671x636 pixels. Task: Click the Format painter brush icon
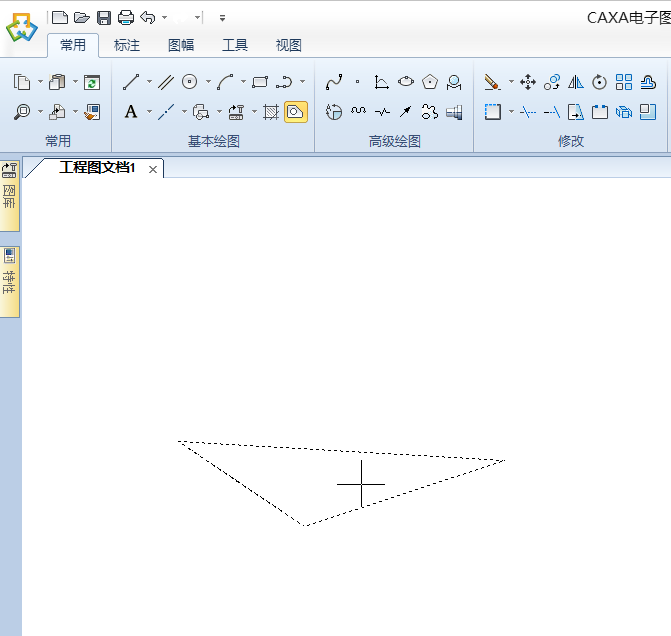[x=92, y=112]
